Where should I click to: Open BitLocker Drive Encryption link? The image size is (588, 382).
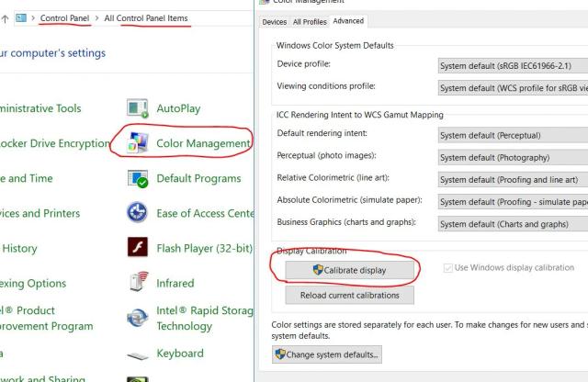coord(55,143)
